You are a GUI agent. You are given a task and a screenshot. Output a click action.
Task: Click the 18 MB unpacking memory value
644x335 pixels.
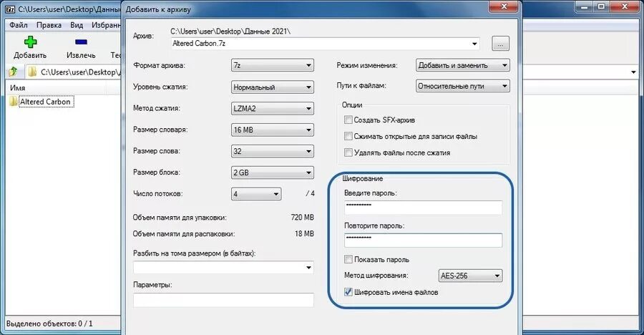(304, 233)
